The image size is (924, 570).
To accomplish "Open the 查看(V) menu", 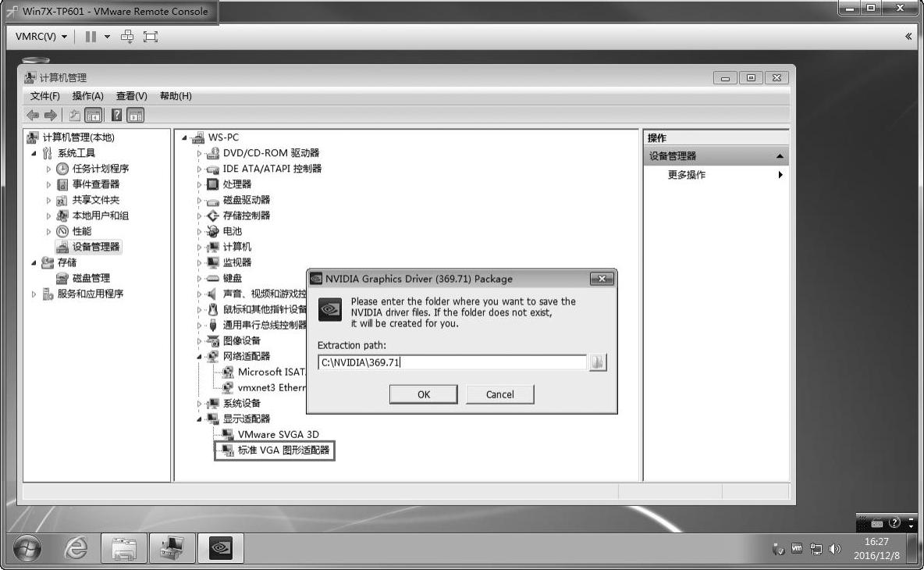I will pos(131,96).
